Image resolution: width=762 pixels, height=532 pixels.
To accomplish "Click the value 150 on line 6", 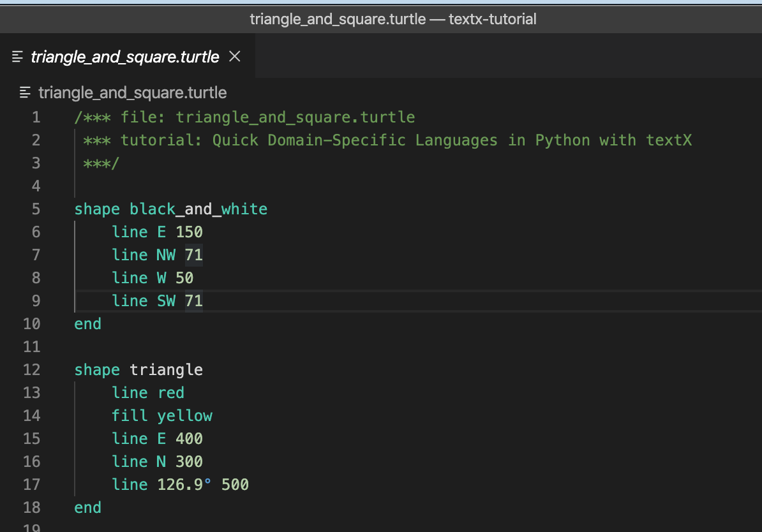I will point(189,232).
